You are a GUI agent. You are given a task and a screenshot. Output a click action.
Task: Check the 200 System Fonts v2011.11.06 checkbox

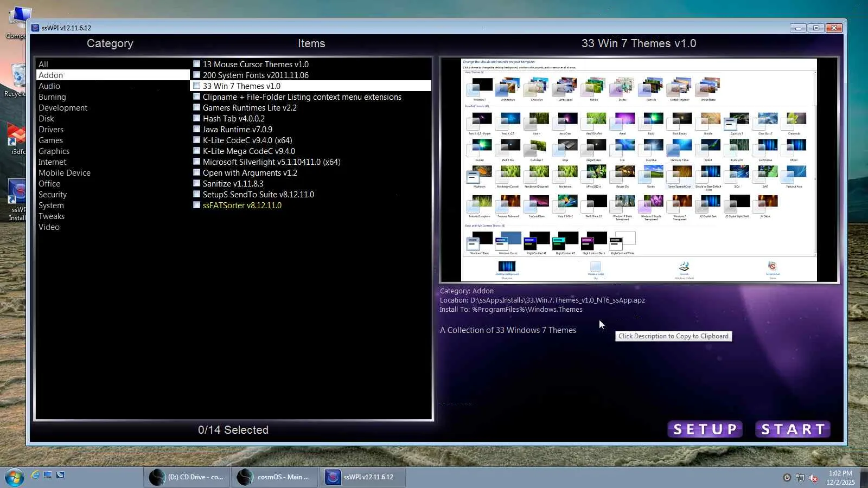coord(196,75)
